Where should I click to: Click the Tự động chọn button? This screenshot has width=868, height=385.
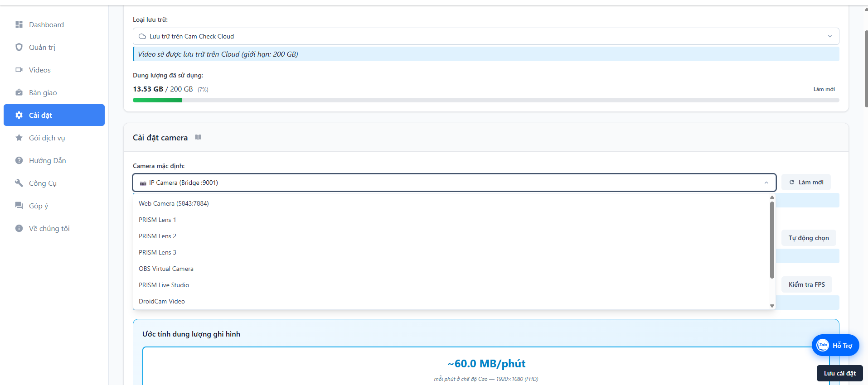tap(809, 238)
